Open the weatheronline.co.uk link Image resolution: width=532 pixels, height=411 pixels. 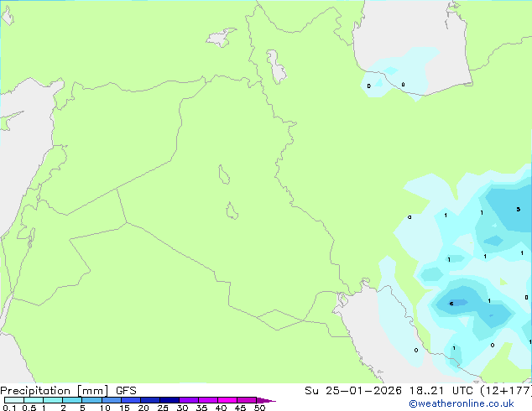(462, 403)
